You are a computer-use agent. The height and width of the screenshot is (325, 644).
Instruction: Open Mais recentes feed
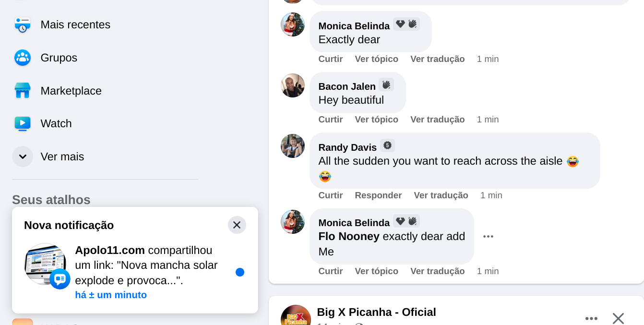[75, 24]
